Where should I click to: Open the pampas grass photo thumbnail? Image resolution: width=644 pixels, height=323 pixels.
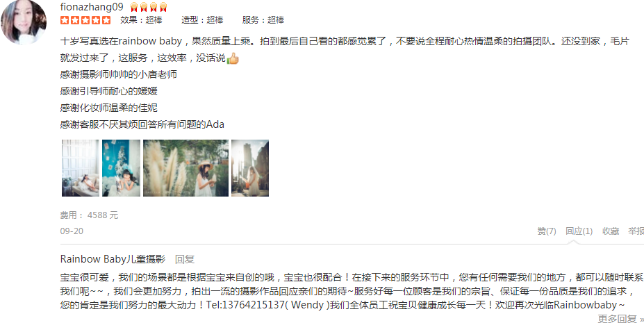pos(185,168)
